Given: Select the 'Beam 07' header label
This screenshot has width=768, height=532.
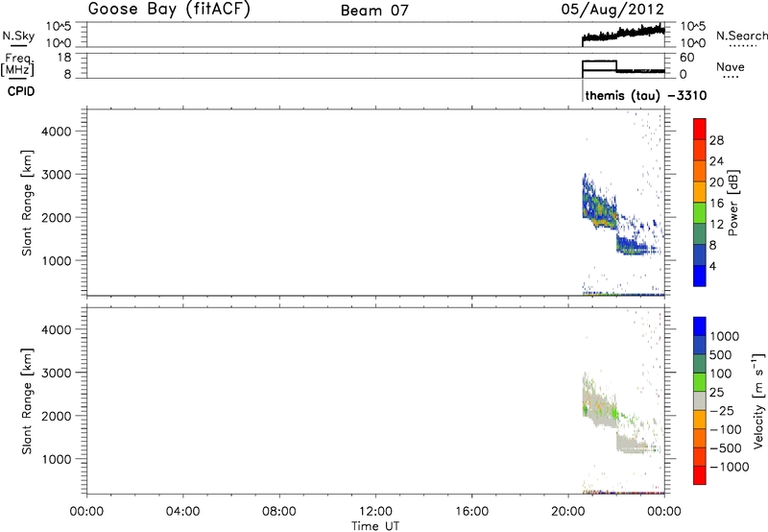Looking at the screenshot, I should pyautogui.click(x=374, y=11).
